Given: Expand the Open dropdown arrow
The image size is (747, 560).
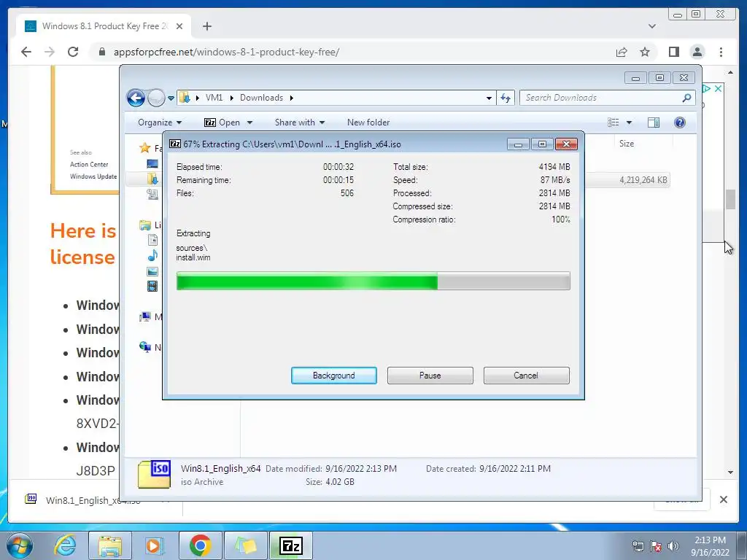Looking at the screenshot, I should click(x=249, y=122).
